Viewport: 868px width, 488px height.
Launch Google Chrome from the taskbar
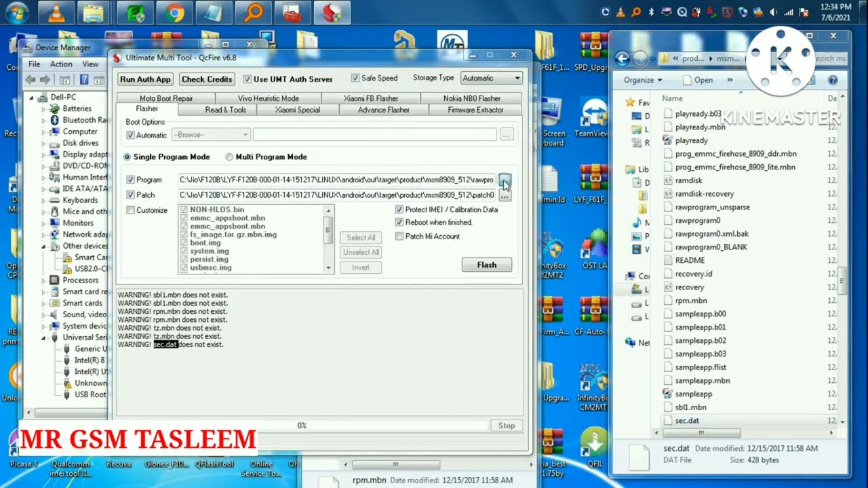[x=174, y=12]
